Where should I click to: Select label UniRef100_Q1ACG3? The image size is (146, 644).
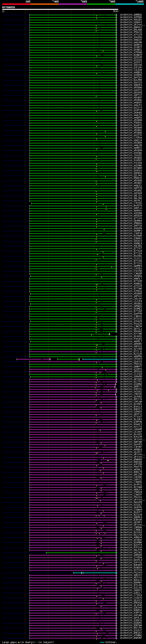click(x=131, y=362)
